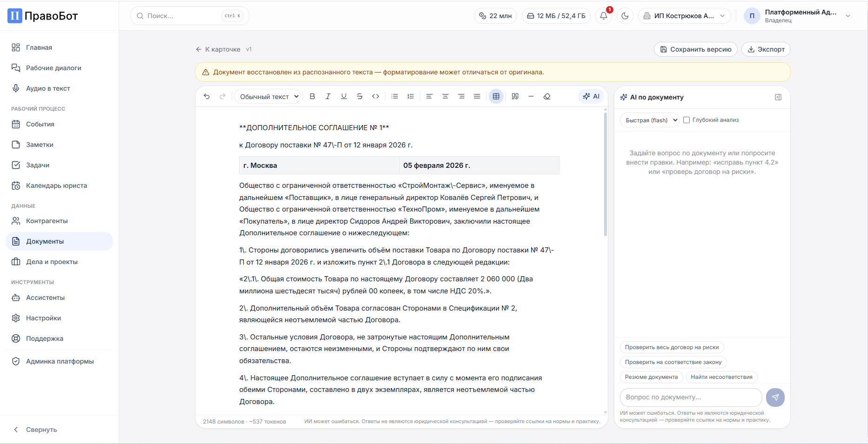Click the ДОПОЛНИТЕЛЬНОЕ СОГЛАШЕНИЕ № 1 heading
868x444 pixels.
point(314,128)
